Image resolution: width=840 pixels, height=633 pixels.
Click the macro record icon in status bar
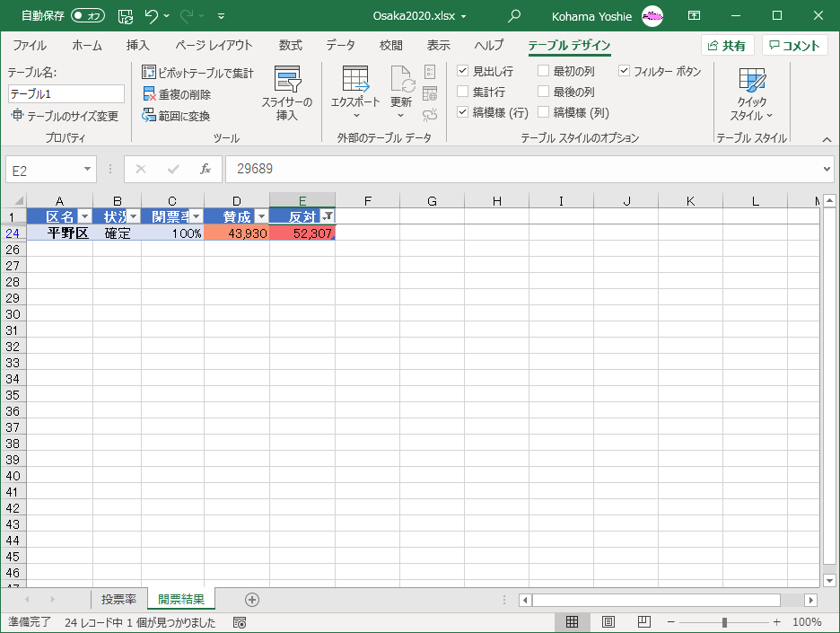240,623
